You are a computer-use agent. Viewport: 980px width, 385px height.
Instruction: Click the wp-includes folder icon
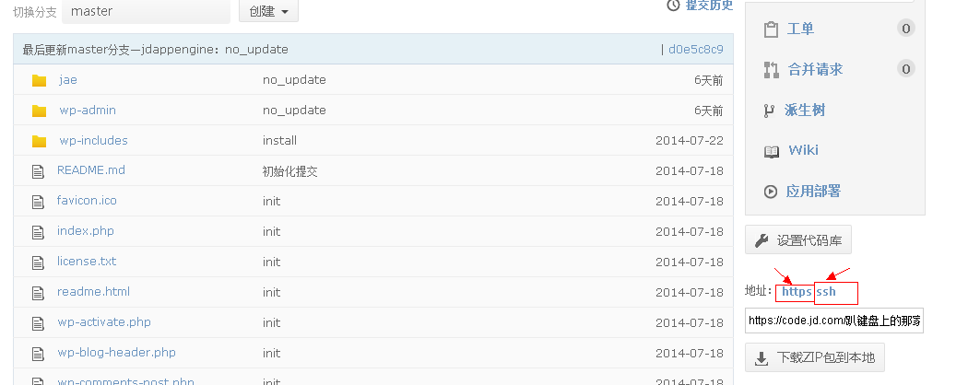point(39,141)
